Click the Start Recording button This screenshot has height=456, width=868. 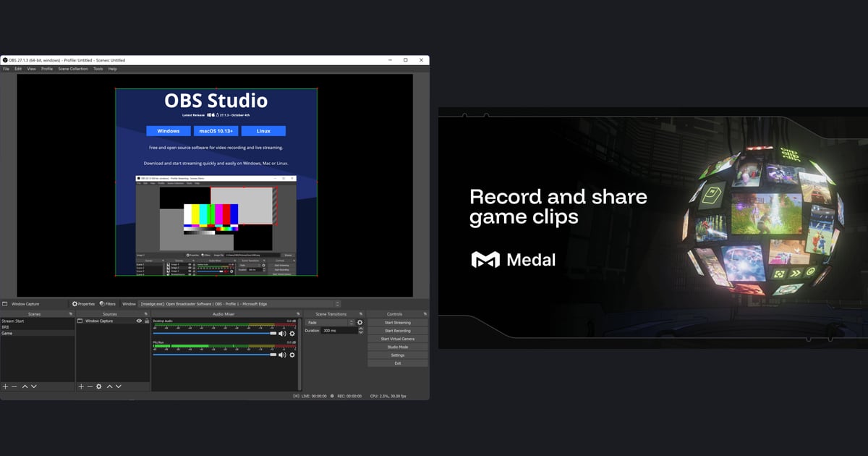(397, 331)
